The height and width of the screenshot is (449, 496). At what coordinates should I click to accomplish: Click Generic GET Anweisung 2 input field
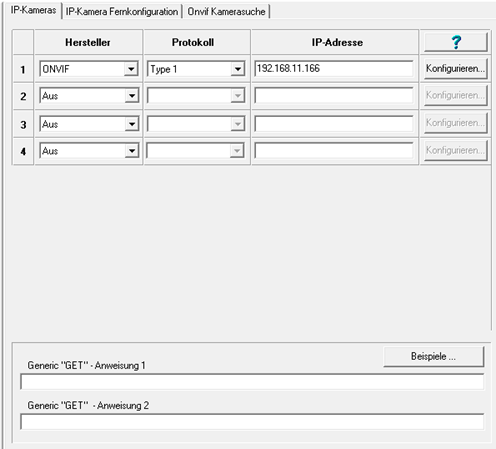click(x=252, y=422)
